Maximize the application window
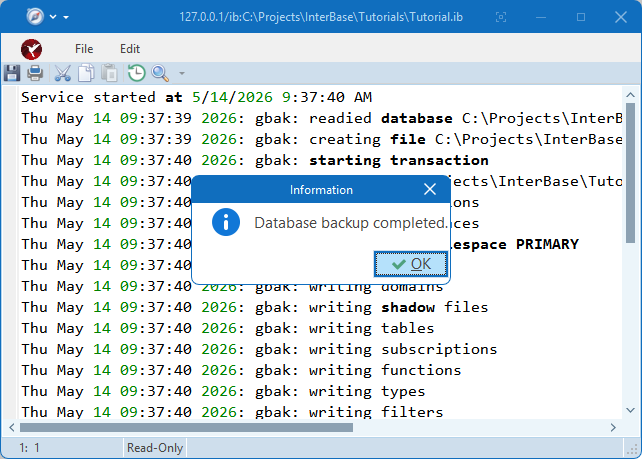 [x=581, y=17]
